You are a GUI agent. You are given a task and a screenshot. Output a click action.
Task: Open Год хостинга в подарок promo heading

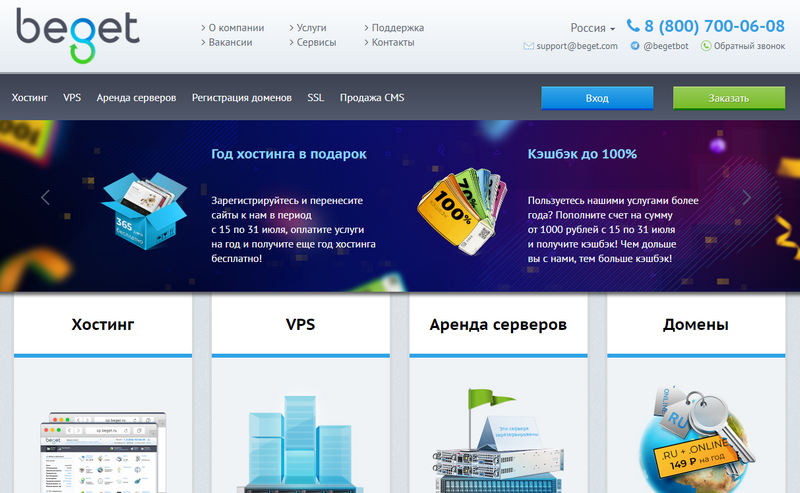coord(289,154)
